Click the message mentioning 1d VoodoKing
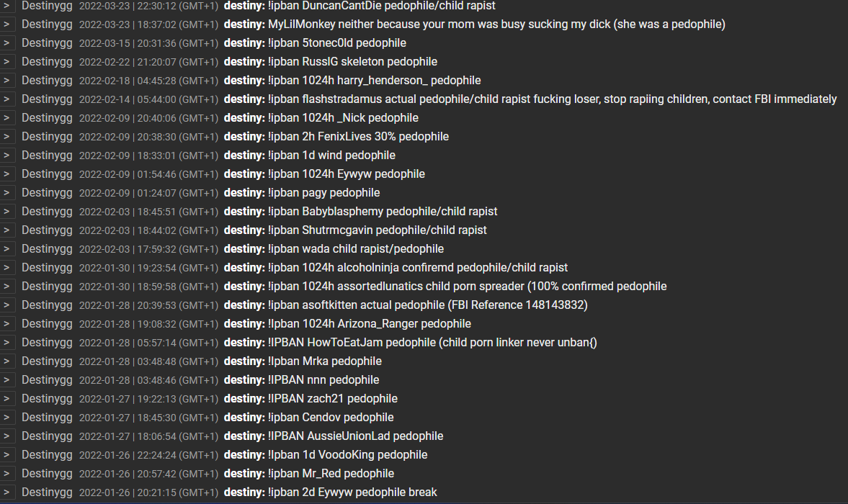This screenshot has height=504, width=848. pos(348,455)
